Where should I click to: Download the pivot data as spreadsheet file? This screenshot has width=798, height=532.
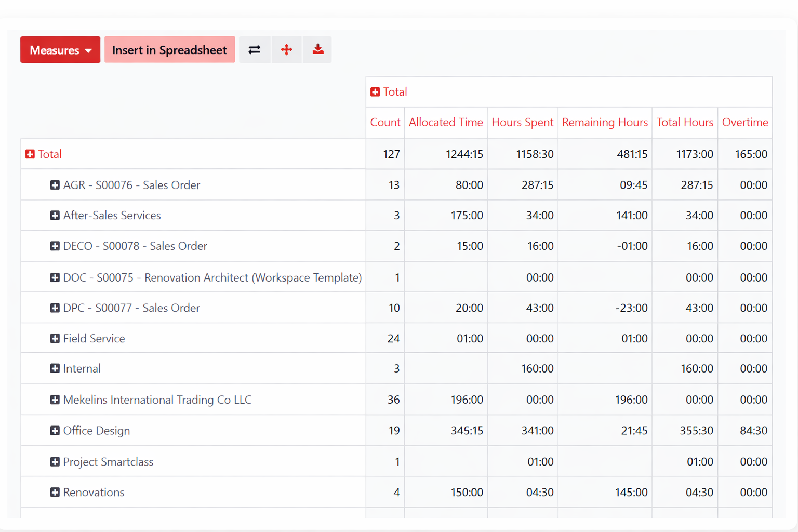[317, 49]
